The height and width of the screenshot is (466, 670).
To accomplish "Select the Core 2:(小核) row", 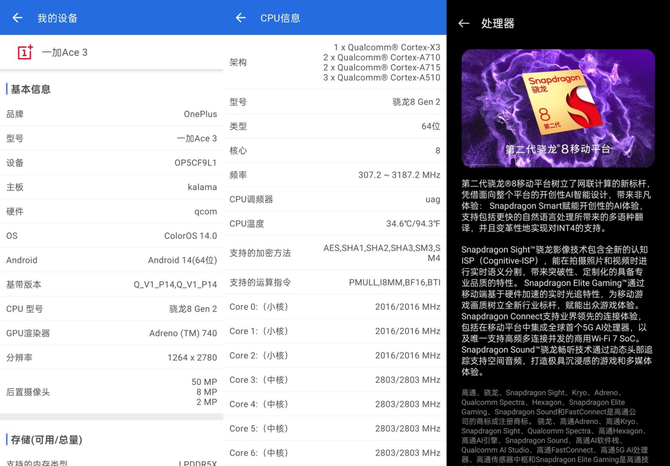I will pyautogui.click(x=335, y=355).
